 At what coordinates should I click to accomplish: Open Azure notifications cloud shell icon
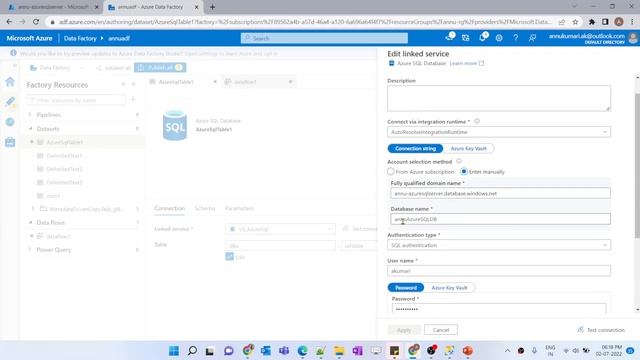coord(449,37)
